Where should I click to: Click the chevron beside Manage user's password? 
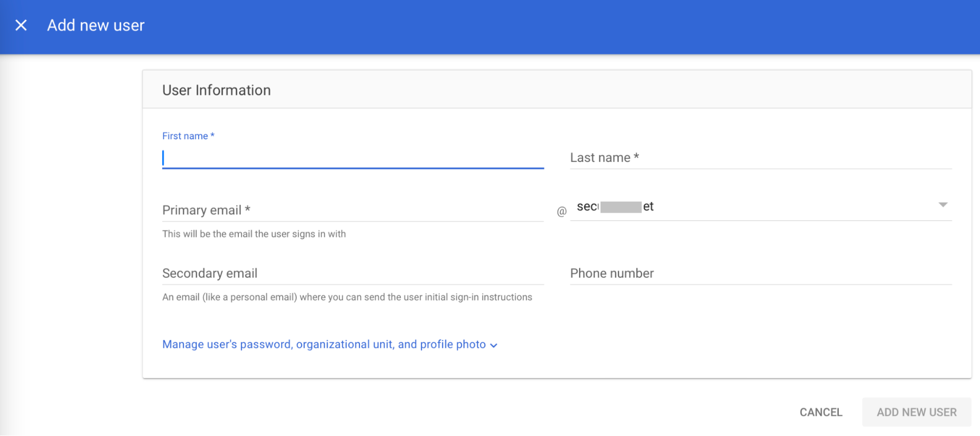point(494,345)
